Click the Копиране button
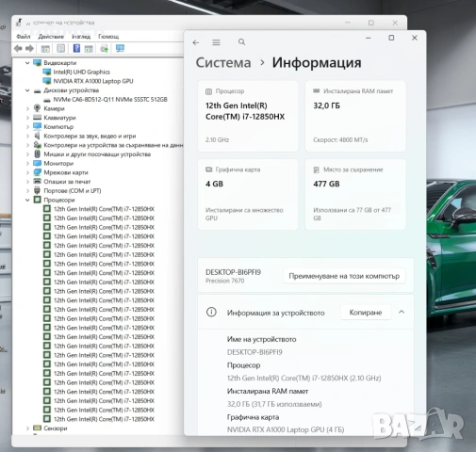Image resolution: width=476 pixels, height=452 pixels. click(x=366, y=313)
